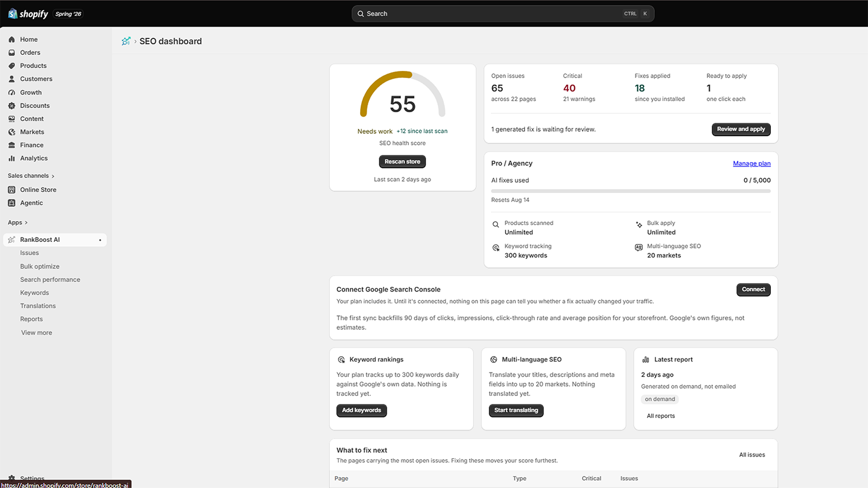Screen dimensions: 868x488
Task: Click Review and apply button
Action: 741,129
